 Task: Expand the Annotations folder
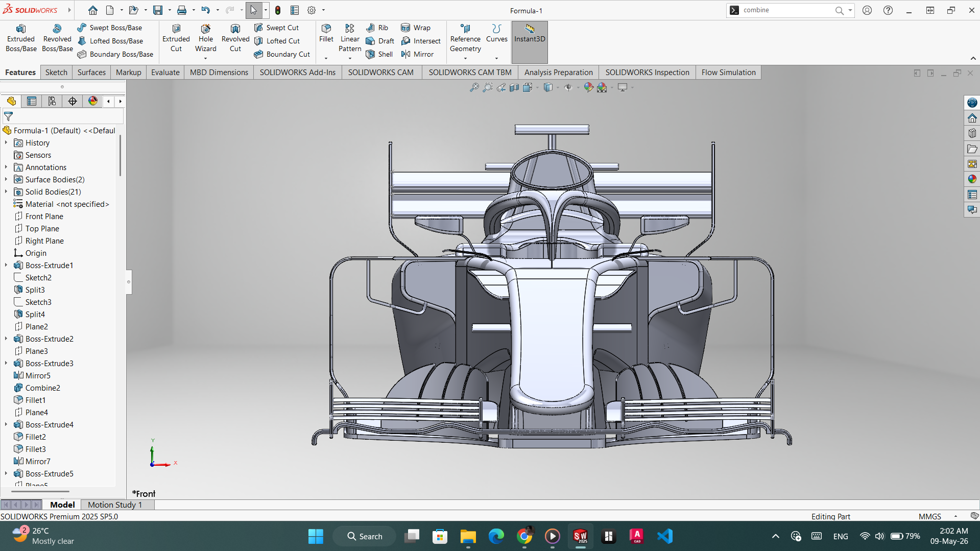click(6, 167)
